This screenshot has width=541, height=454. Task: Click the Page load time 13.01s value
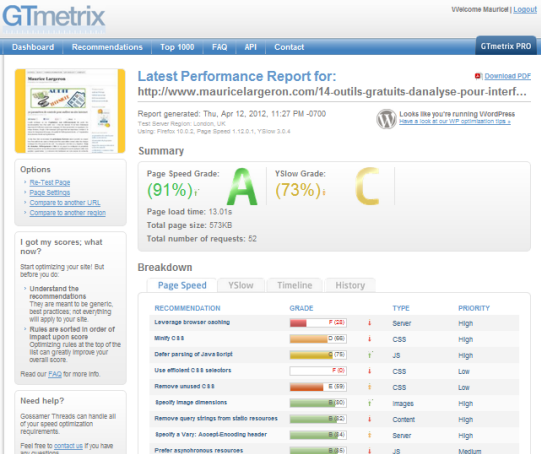(220, 211)
